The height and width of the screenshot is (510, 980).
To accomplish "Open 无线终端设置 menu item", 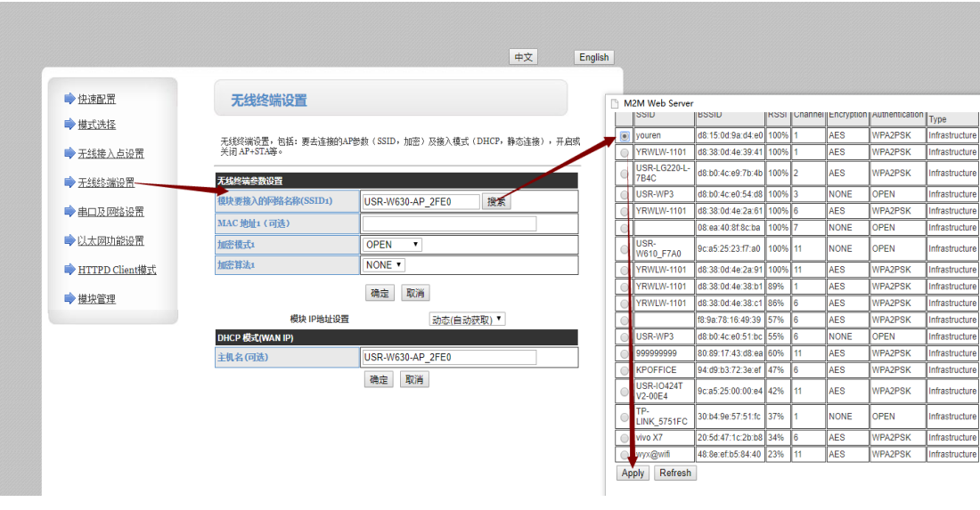I will (x=106, y=182).
